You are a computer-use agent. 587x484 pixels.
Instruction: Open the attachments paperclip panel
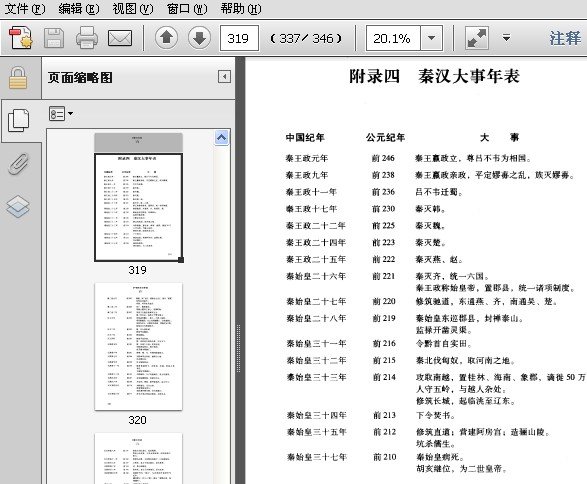(x=18, y=164)
